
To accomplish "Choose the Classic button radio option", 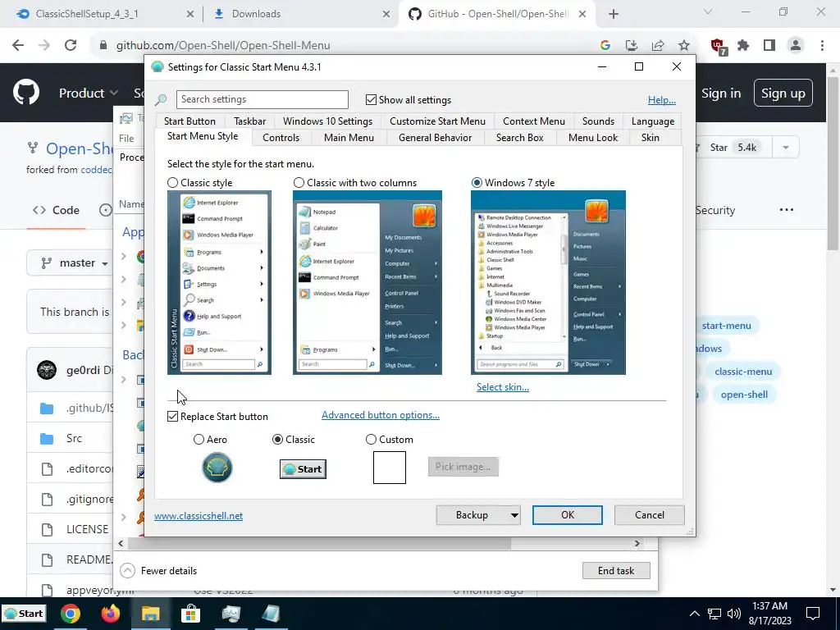I will [x=277, y=440].
